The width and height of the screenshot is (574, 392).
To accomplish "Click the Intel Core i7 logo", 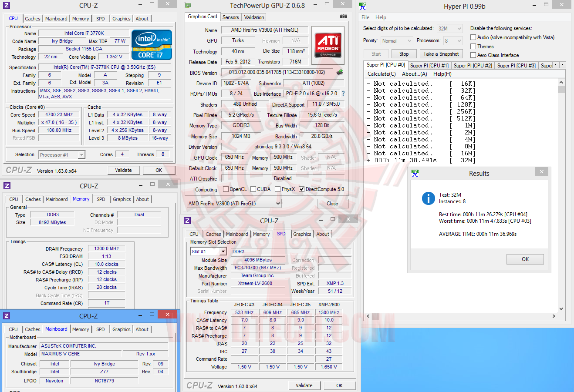I will 152,45.
